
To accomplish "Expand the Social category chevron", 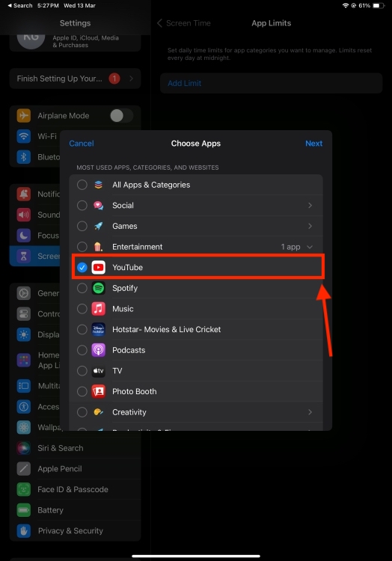I will click(x=310, y=206).
